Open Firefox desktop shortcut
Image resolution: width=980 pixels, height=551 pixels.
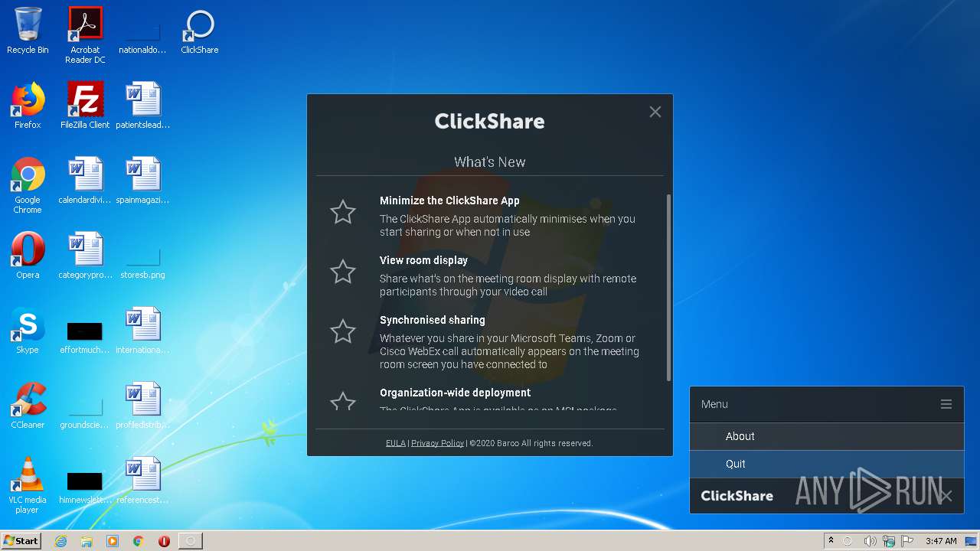click(28, 106)
